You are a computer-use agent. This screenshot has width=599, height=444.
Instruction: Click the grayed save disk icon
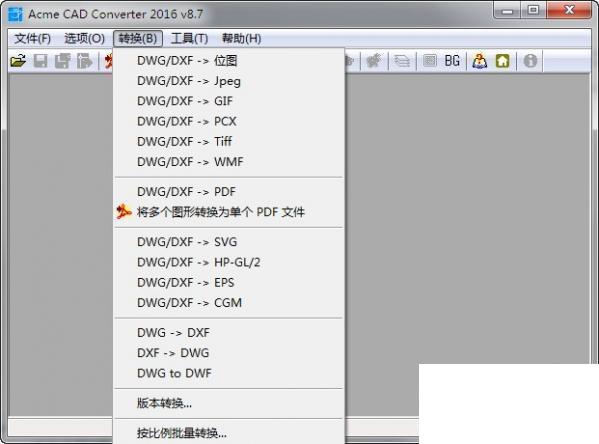click(40, 61)
